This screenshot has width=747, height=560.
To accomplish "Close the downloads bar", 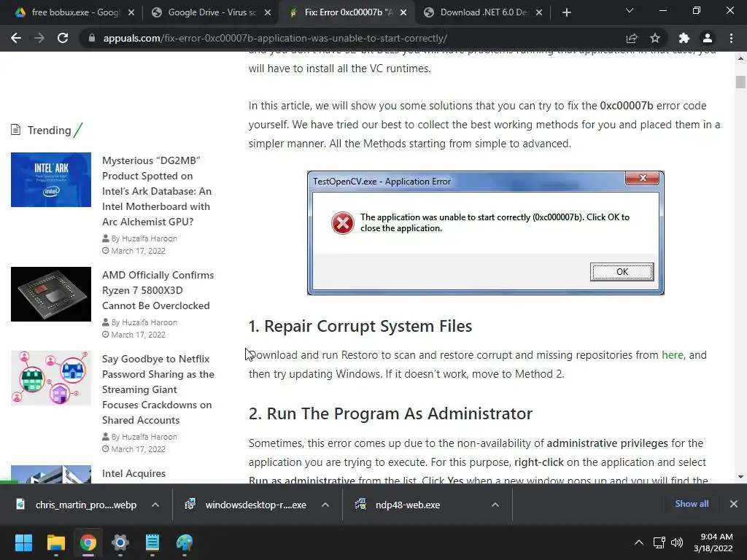I will (734, 503).
